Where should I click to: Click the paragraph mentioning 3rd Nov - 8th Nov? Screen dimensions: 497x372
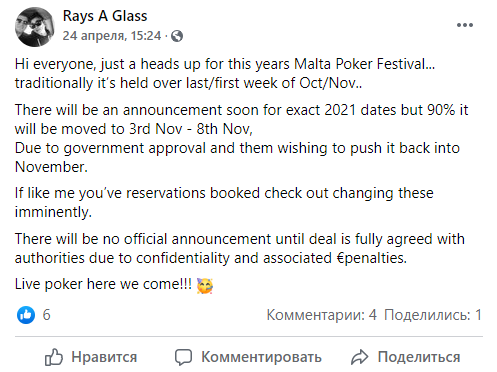[242, 138]
